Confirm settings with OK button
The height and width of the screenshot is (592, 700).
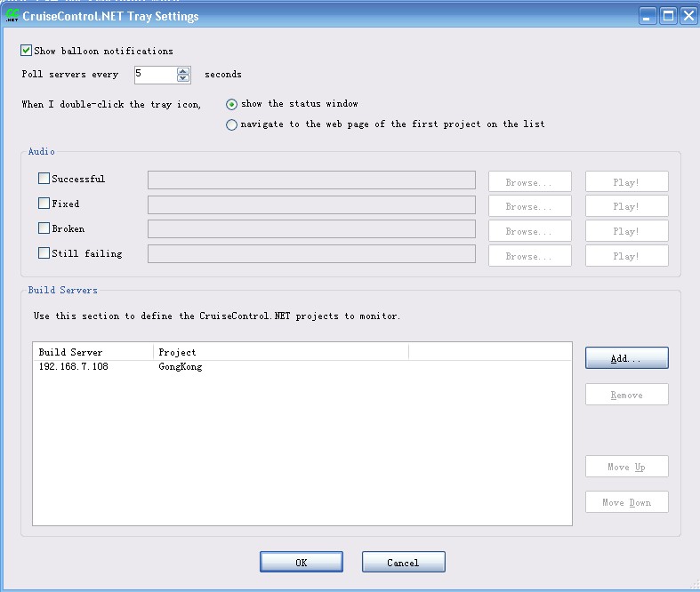(x=302, y=562)
